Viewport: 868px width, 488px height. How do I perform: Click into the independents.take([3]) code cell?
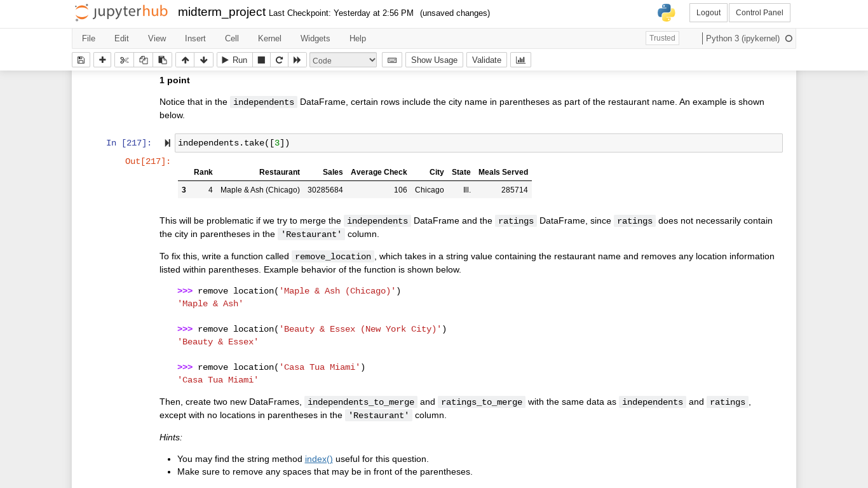tap(478, 143)
